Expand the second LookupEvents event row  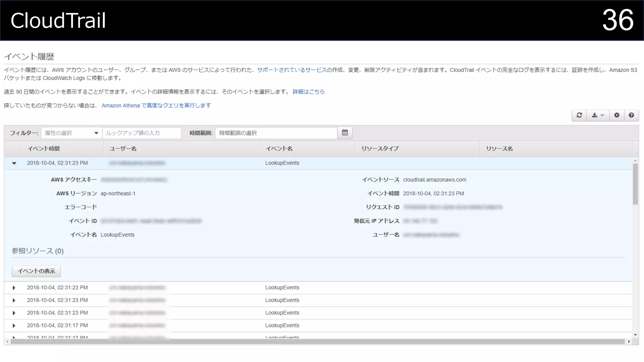click(14, 288)
